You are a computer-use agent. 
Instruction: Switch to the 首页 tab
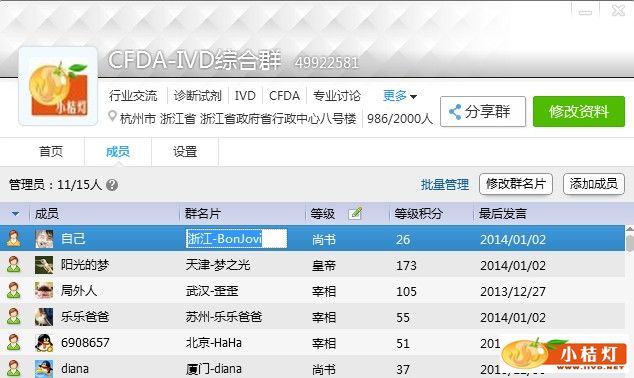[51, 152]
